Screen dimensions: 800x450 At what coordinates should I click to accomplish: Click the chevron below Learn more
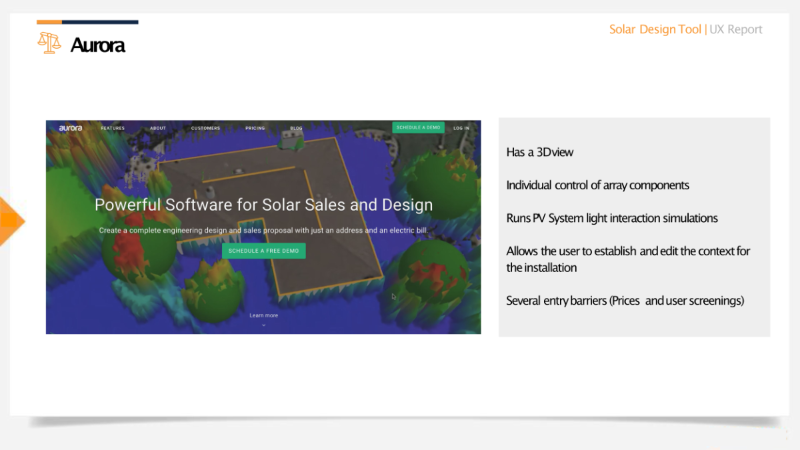[x=264, y=325]
